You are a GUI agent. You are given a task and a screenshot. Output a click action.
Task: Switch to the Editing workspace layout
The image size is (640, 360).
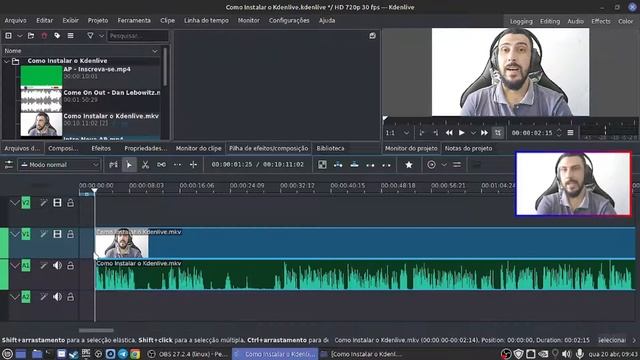(550, 21)
